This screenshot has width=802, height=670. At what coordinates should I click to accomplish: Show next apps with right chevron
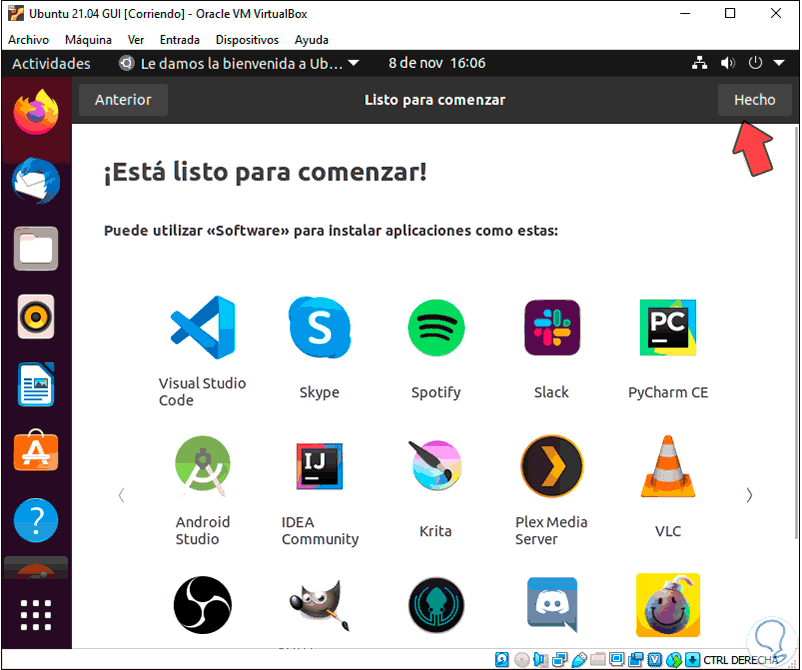(x=749, y=495)
